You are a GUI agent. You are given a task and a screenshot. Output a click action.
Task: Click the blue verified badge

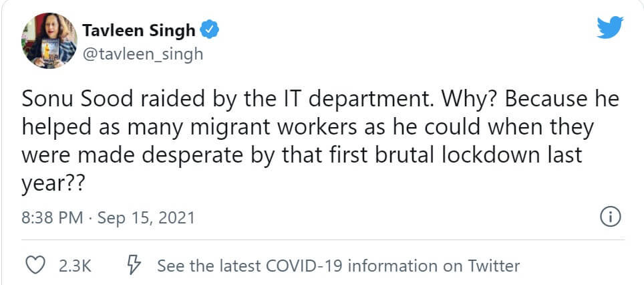click(209, 30)
